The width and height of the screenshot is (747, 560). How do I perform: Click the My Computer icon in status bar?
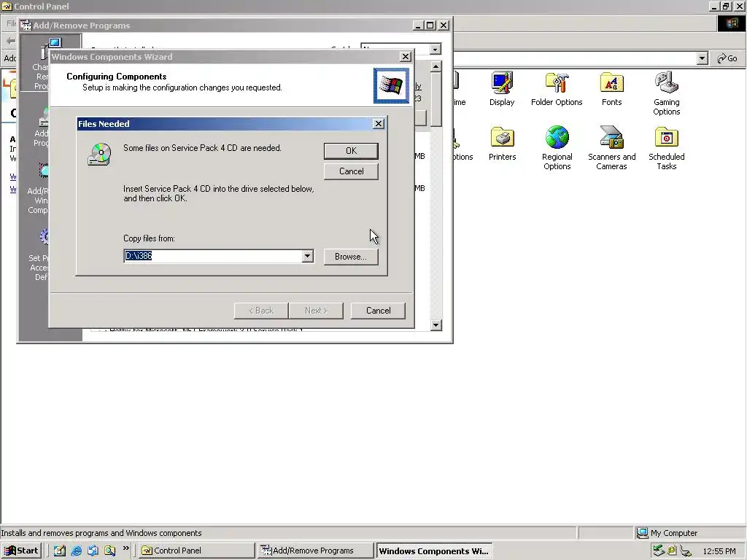(x=642, y=533)
